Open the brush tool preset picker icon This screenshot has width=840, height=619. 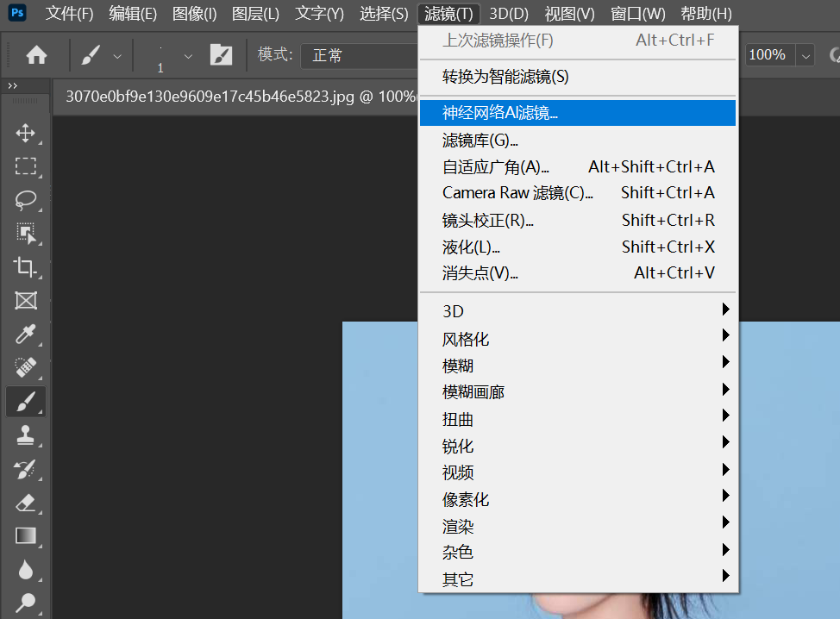point(91,54)
